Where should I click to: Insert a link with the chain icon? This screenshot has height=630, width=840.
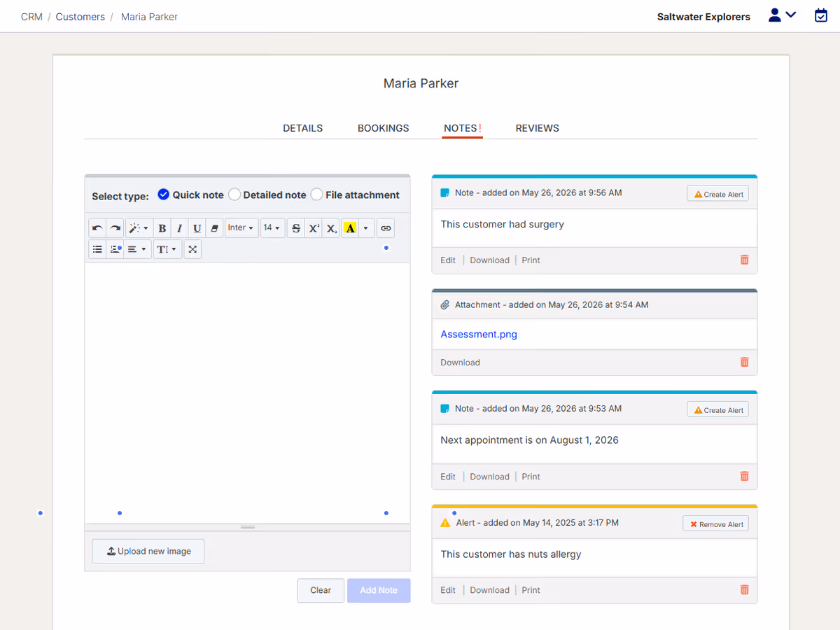(386, 228)
